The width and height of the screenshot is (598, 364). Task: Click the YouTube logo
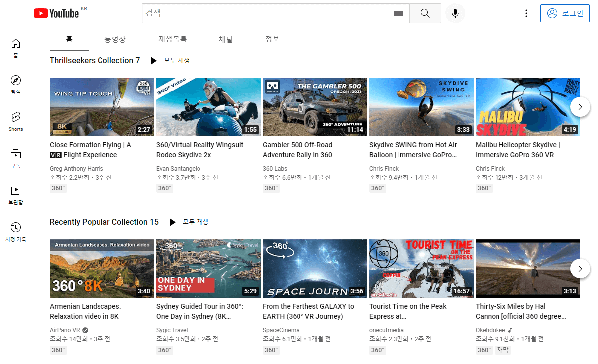(56, 13)
